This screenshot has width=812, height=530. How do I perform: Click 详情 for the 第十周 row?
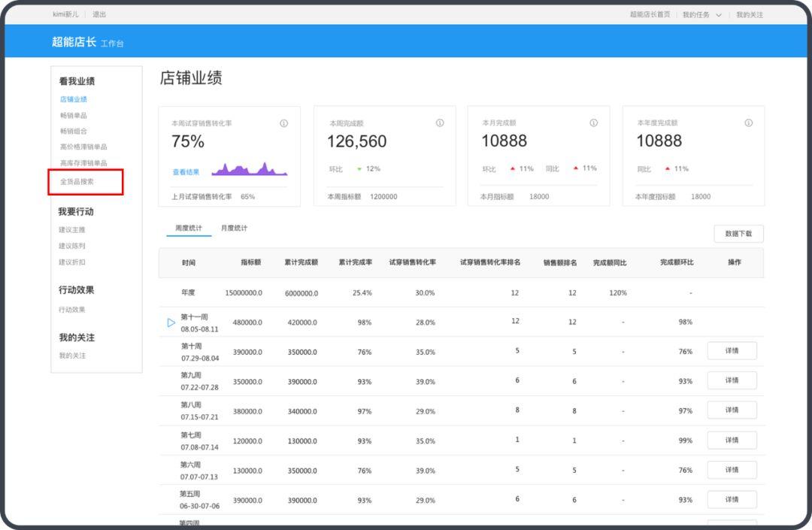(x=732, y=350)
